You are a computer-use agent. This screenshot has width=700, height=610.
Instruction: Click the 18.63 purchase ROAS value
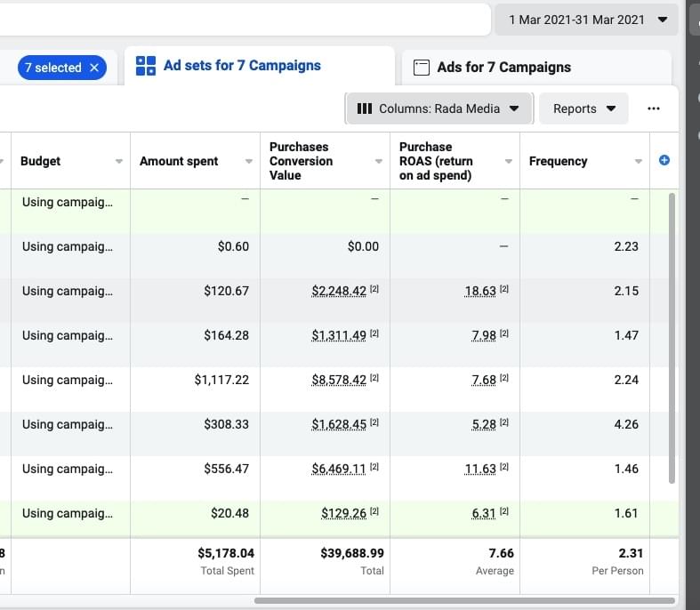tap(480, 291)
